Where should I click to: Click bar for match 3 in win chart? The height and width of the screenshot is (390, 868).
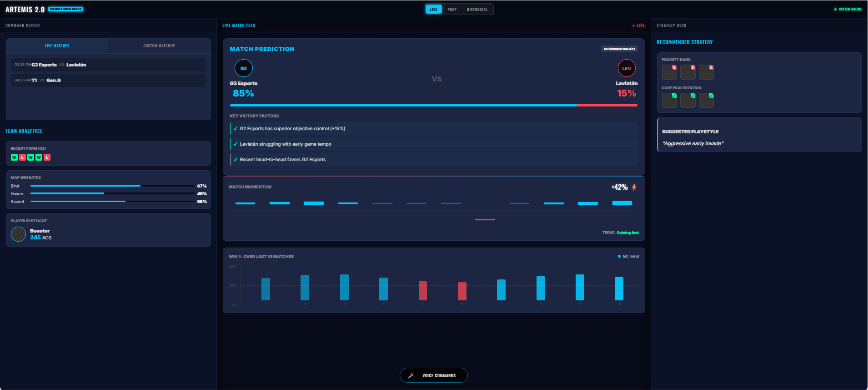coord(344,287)
